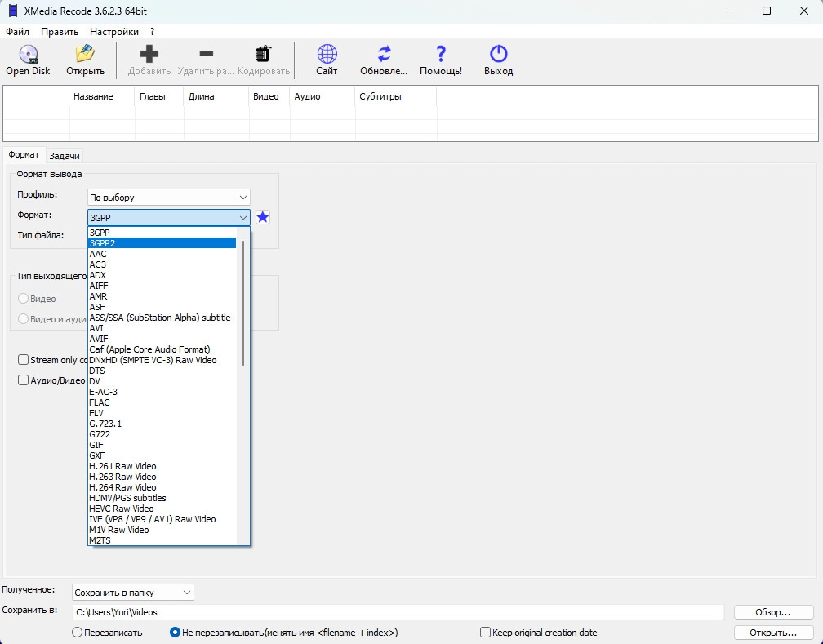Click the blue star favorites icon
Screen dimensions: 823x644
(263, 217)
